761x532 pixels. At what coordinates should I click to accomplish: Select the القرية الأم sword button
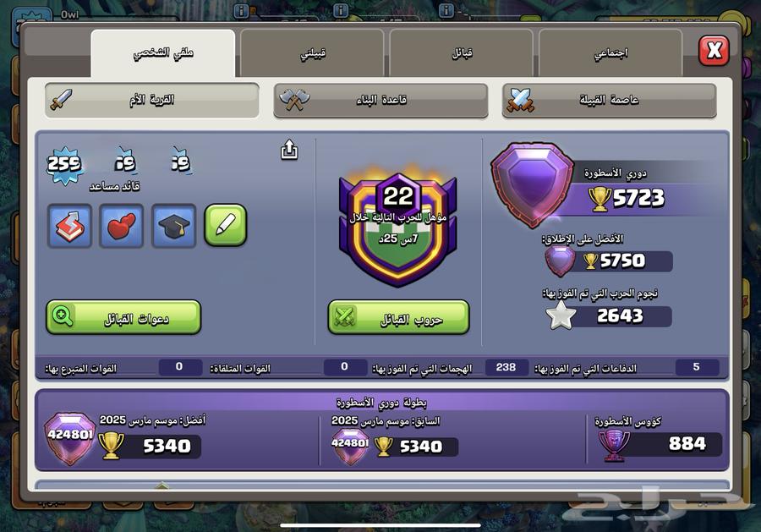[152, 100]
